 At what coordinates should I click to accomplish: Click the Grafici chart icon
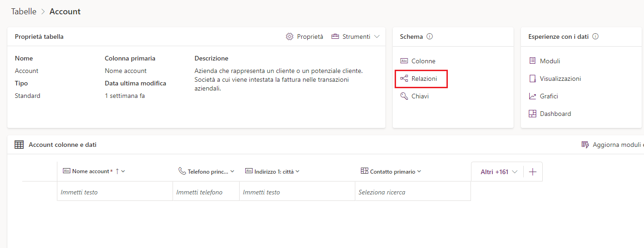(x=533, y=96)
